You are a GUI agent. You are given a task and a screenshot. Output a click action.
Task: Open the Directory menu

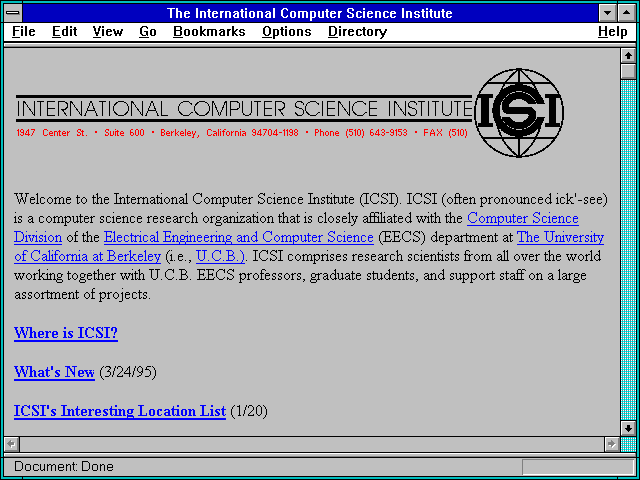pos(358,31)
